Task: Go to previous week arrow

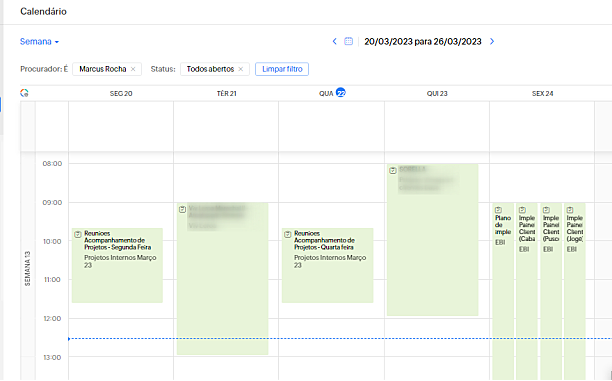Action: click(x=334, y=41)
